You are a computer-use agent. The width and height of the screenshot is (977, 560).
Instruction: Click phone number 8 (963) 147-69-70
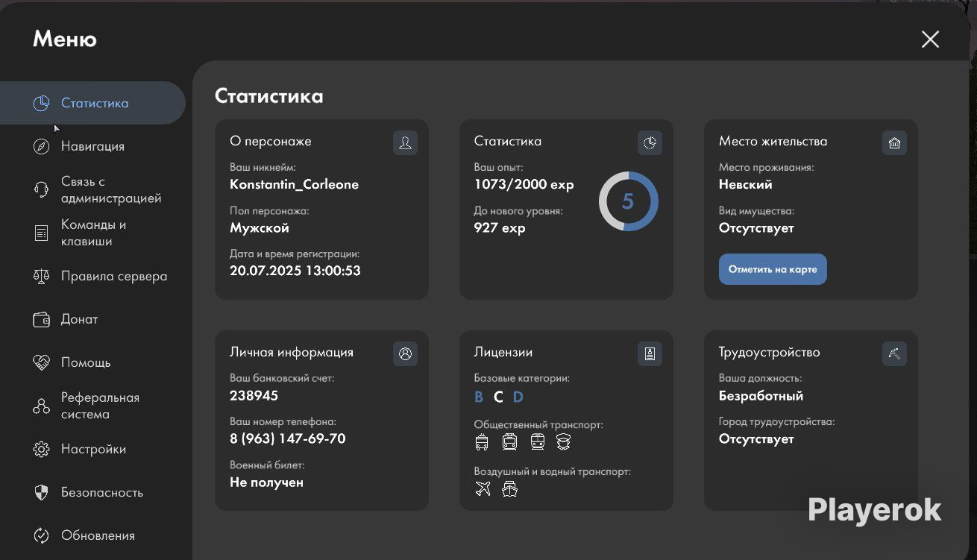point(288,438)
